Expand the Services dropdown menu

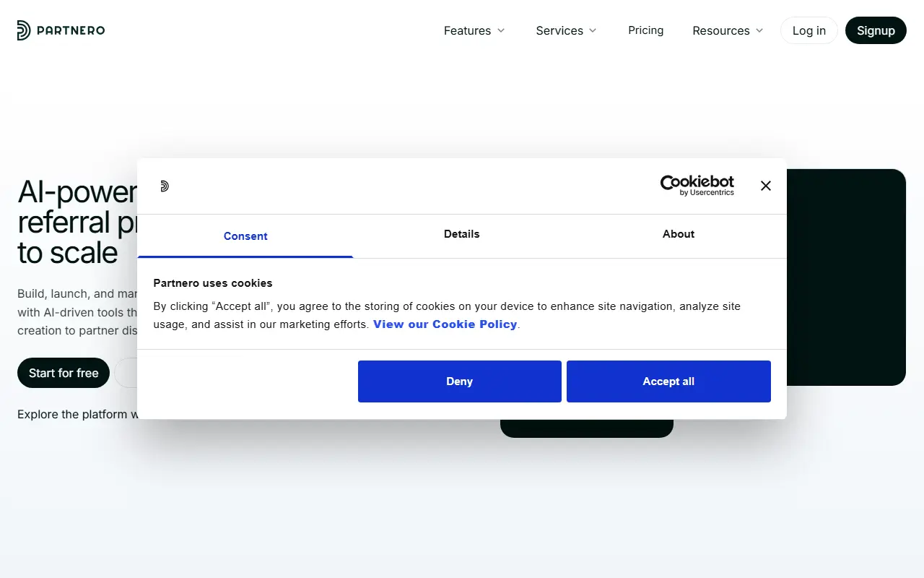pos(567,30)
